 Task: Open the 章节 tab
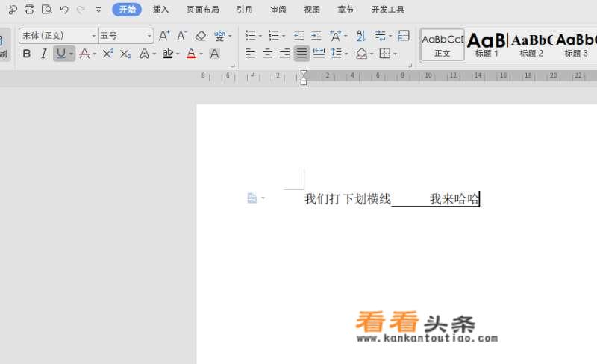[x=346, y=10]
